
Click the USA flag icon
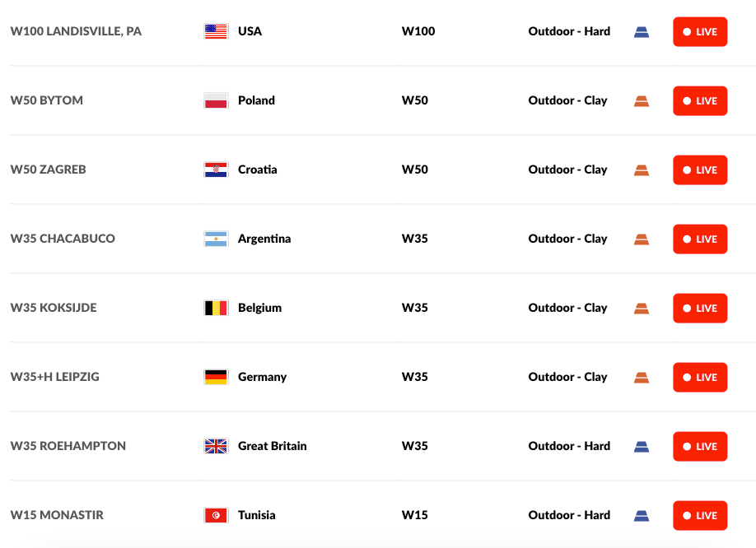pos(216,31)
